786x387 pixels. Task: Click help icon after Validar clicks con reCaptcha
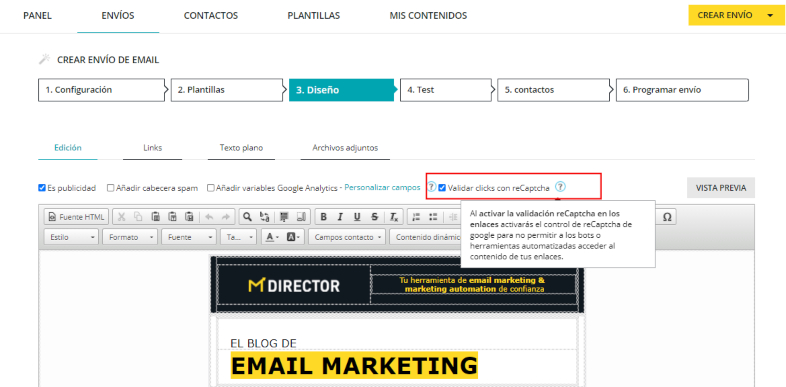point(560,187)
